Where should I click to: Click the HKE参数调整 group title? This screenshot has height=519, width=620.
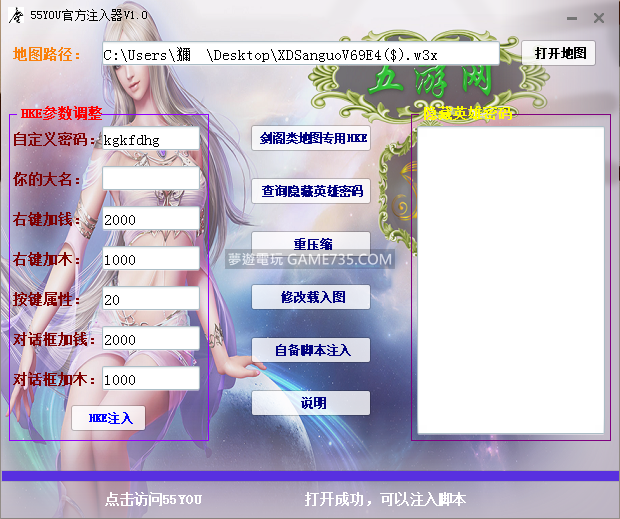click(x=61, y=114)
